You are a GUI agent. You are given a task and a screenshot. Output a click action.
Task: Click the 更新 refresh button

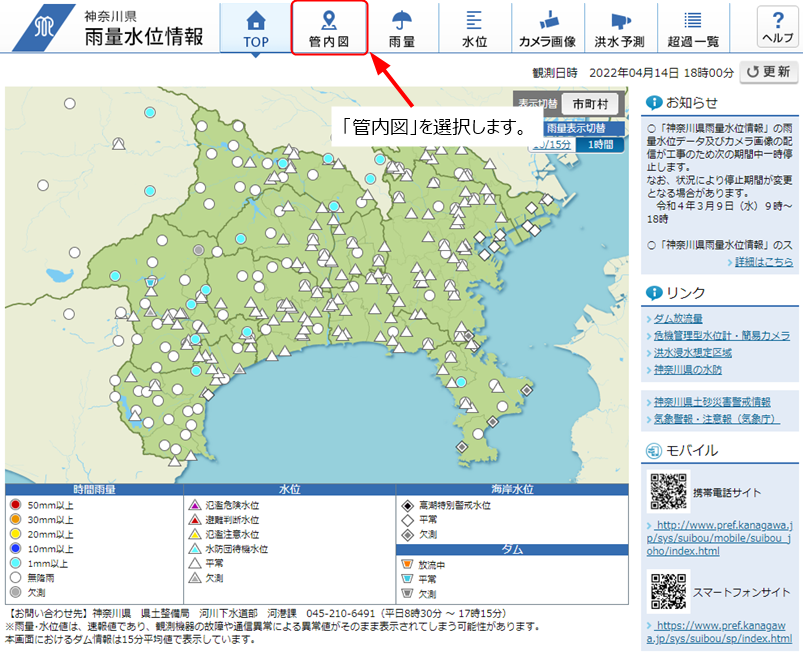click(x=769, y=72)
